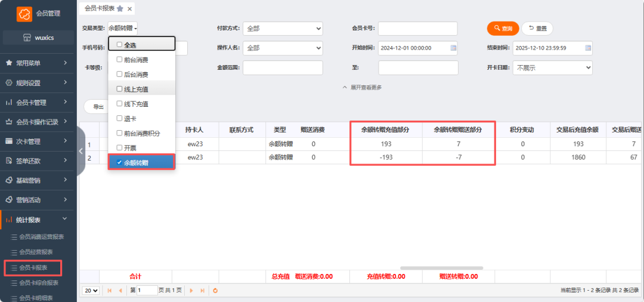Close the 会员卡报表 tab
Viewport: 644px width, 302px height.
click(x=129, y=8)
